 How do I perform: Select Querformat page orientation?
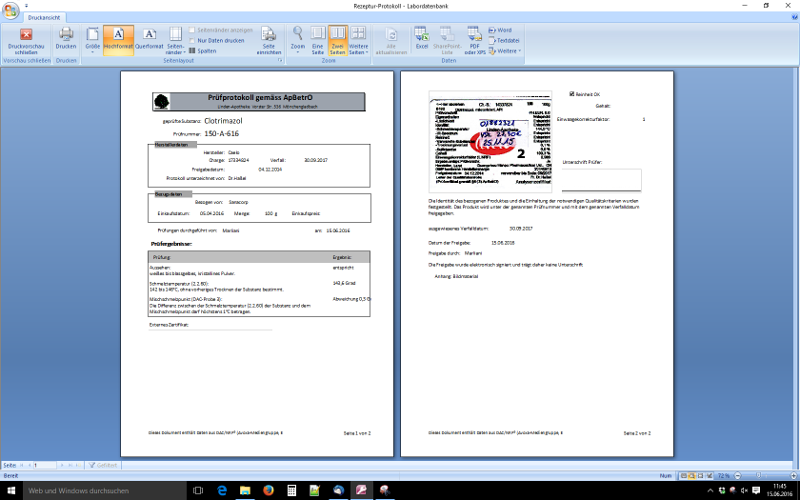point(149,40)
